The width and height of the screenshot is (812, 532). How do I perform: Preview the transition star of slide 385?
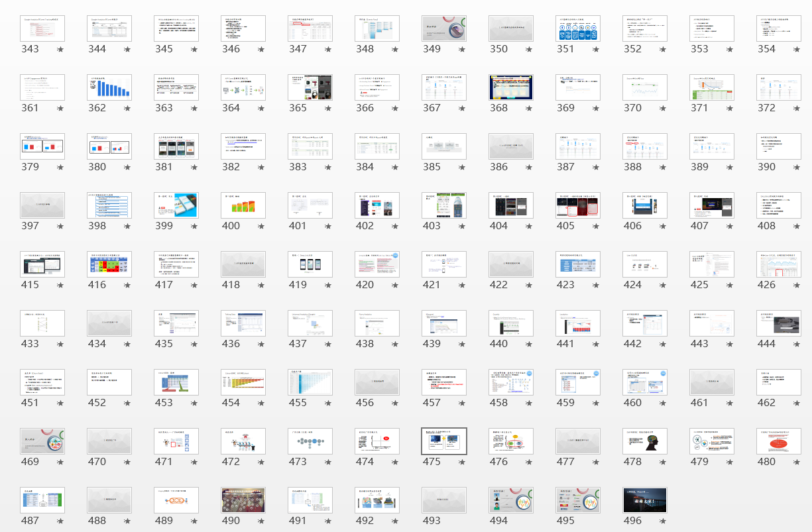pyautogui.click(x=462, y=167)
